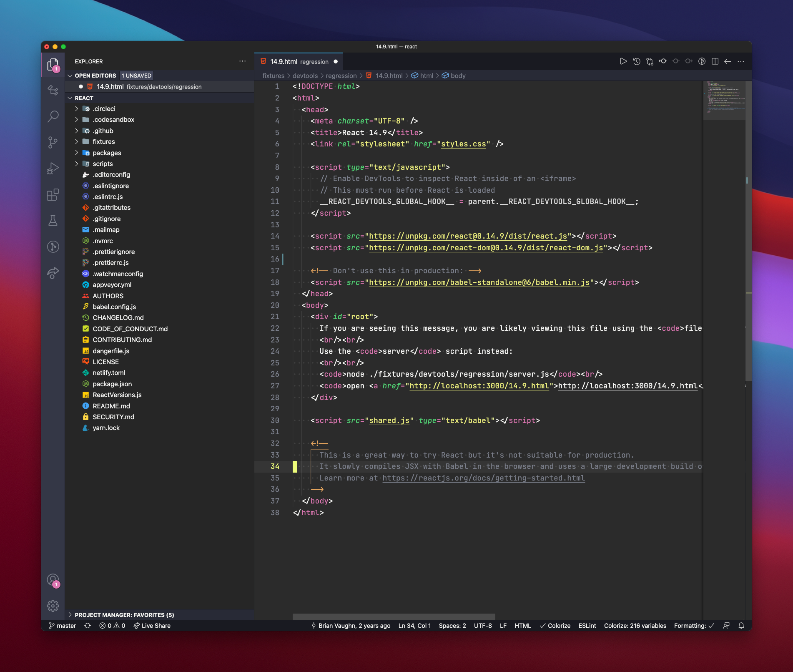Run the file with the play icon
The width and height of the screenshot is (793, 672).
(x=623, y=61)
